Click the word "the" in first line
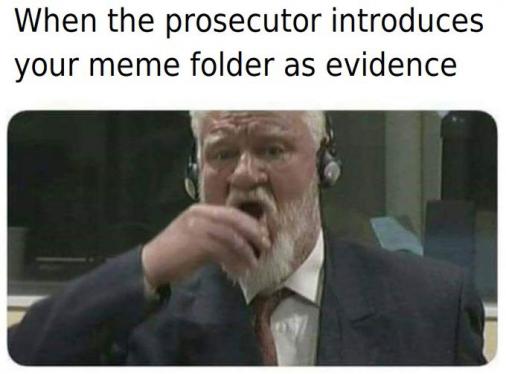Image resolution: width=506 pixels, height=374 pixels. pos(131,21)
